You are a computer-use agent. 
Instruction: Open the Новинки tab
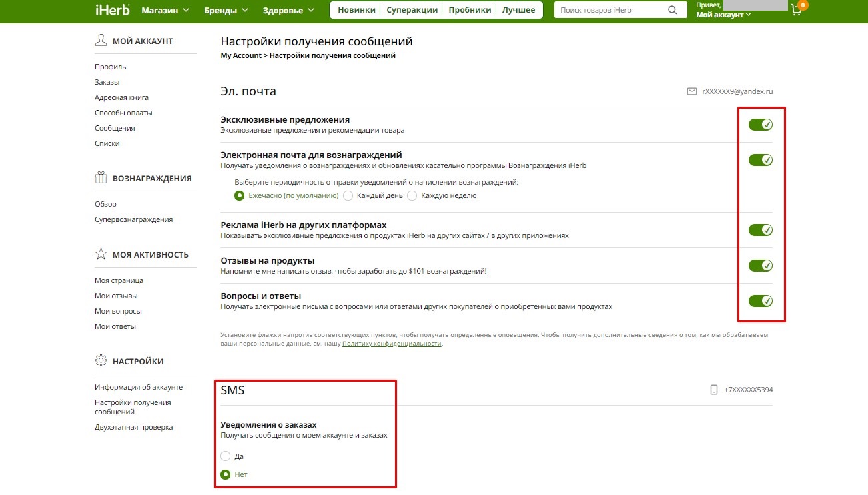pos(356,10)
